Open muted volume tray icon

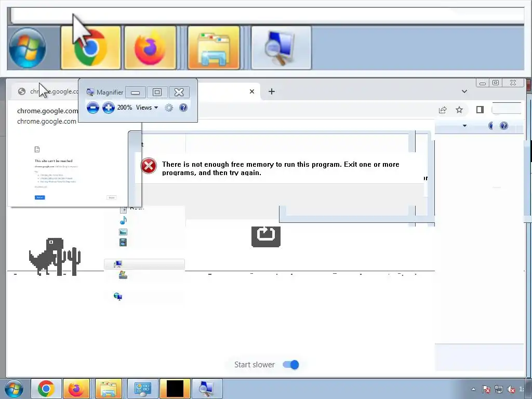[x=511, y=389]
